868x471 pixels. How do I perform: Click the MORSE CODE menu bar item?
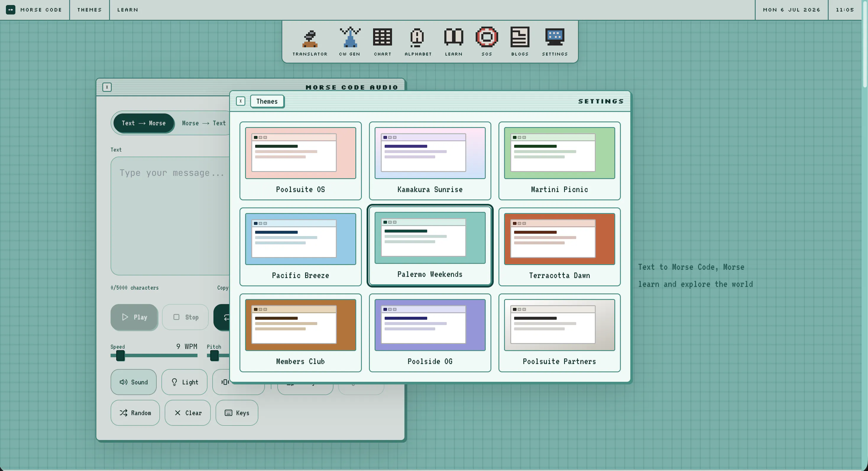point(41,10)
